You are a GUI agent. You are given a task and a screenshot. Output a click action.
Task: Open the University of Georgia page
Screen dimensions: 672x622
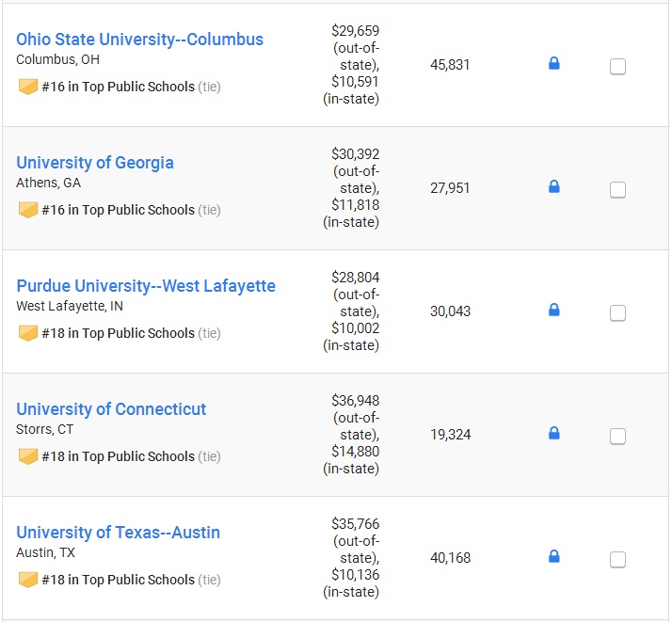(x=95, y=163)
